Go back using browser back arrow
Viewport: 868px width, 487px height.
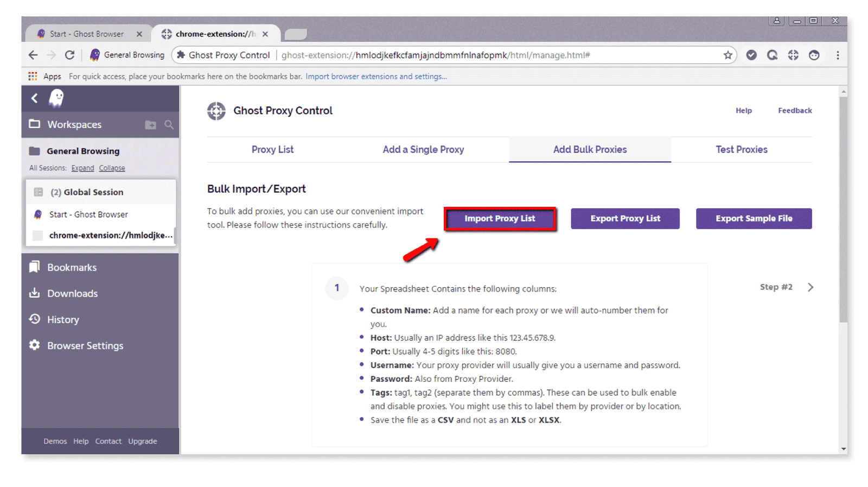pos(33,55)
